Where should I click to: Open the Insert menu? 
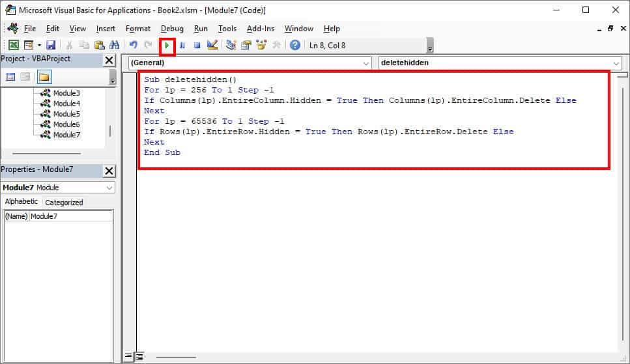coord(106,29)
